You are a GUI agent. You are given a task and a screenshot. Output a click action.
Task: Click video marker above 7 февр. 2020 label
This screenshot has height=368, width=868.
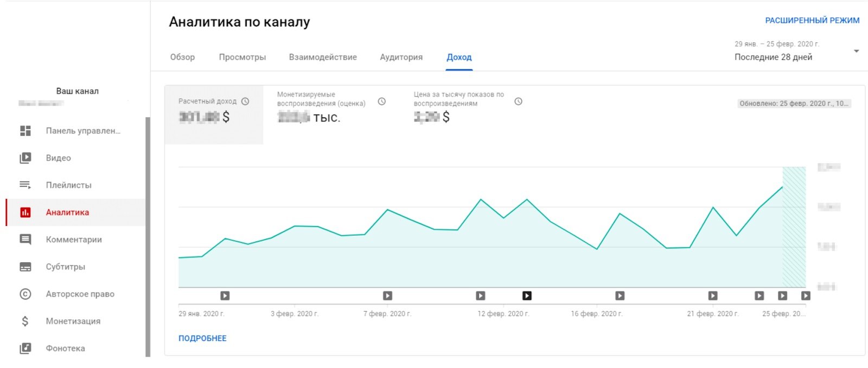pos(387,295)
